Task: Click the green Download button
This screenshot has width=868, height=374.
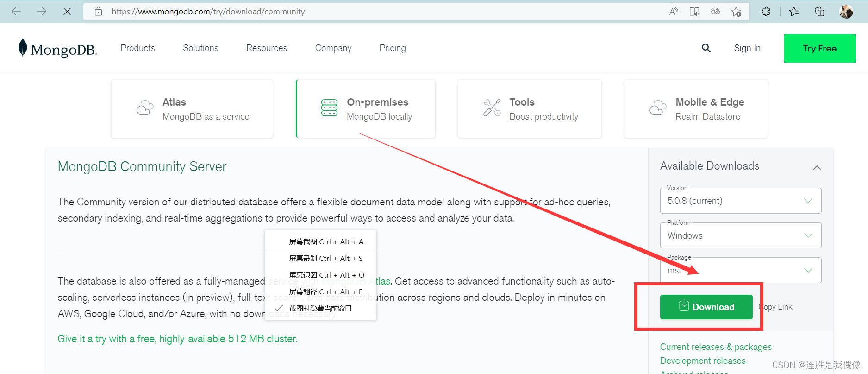Action: [x=706, y=307]
